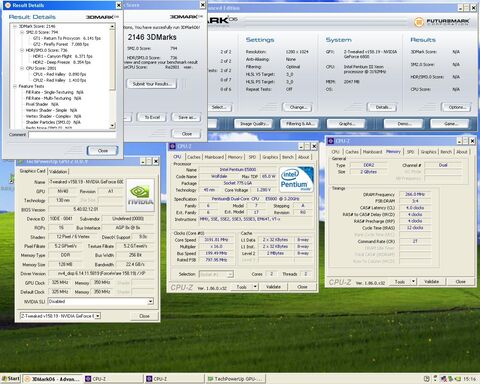Viewport: 480px width, 384px height.
Task: Open Mainboard tab in the CPU-Z CPU window
Action: 214,157
